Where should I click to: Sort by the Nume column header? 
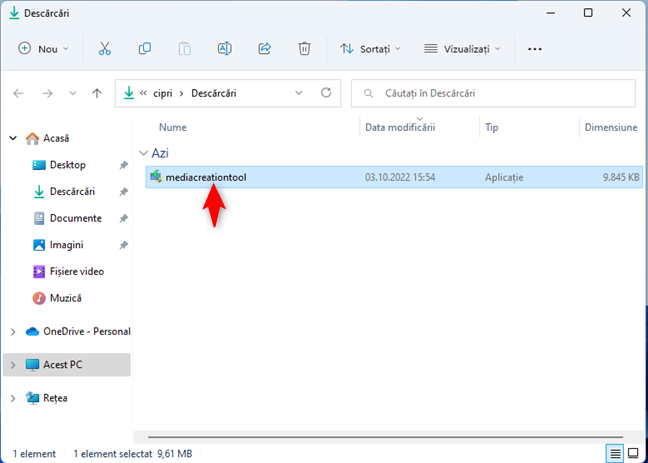(x=173, y=127)
